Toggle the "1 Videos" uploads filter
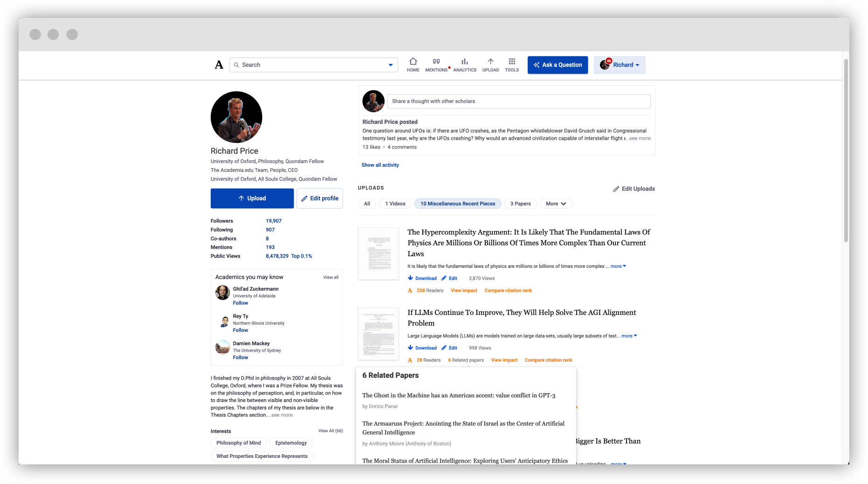This screenshot has width=868, height=484. click(395, 204)
